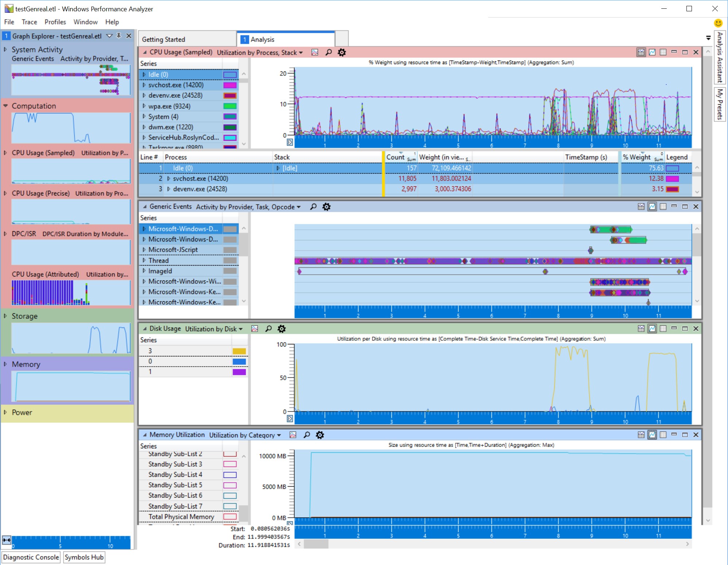Switch to the Getting Started tab

(x=164, y=39)
